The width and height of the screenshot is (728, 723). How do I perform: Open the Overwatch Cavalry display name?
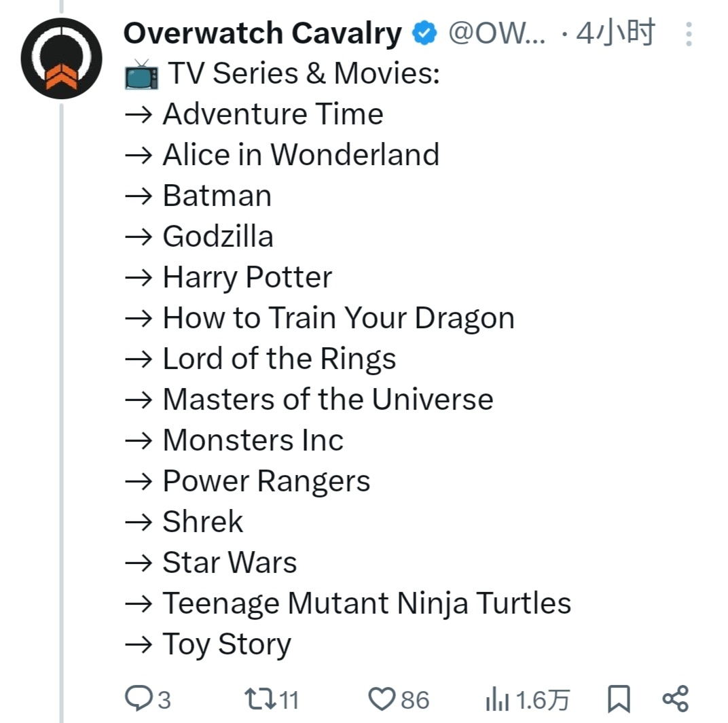262,33
